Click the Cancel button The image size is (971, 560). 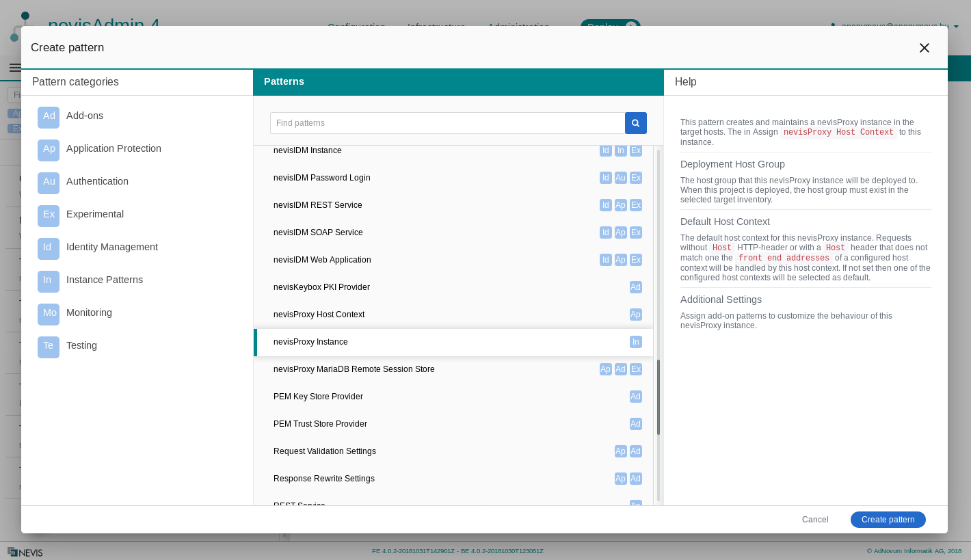(x=815, y=520)
